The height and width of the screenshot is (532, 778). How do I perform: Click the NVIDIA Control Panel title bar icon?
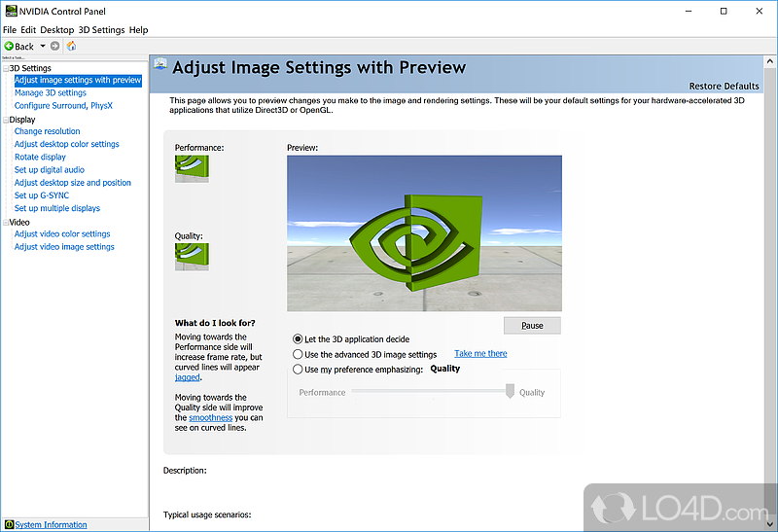11,11
